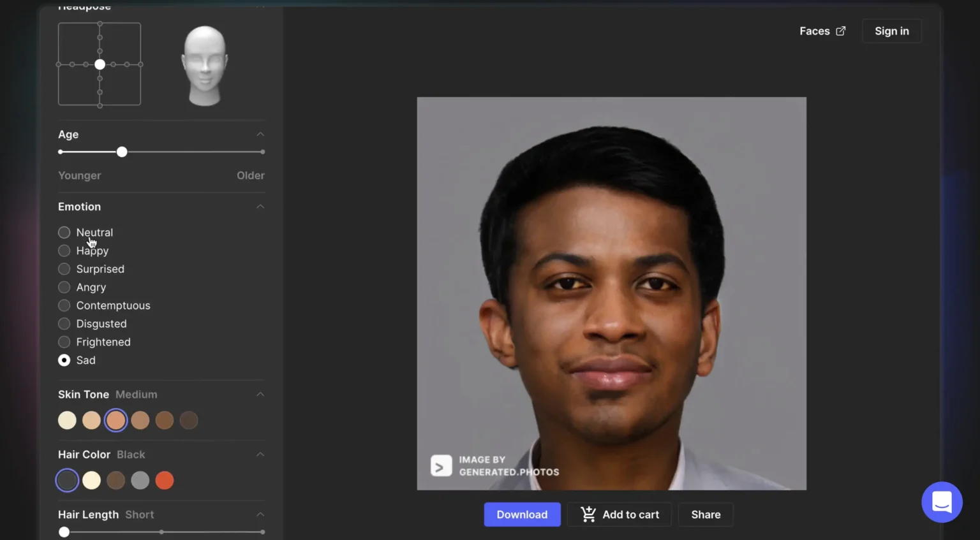Share the generated face
980x540 pixels.
[706, 514]
